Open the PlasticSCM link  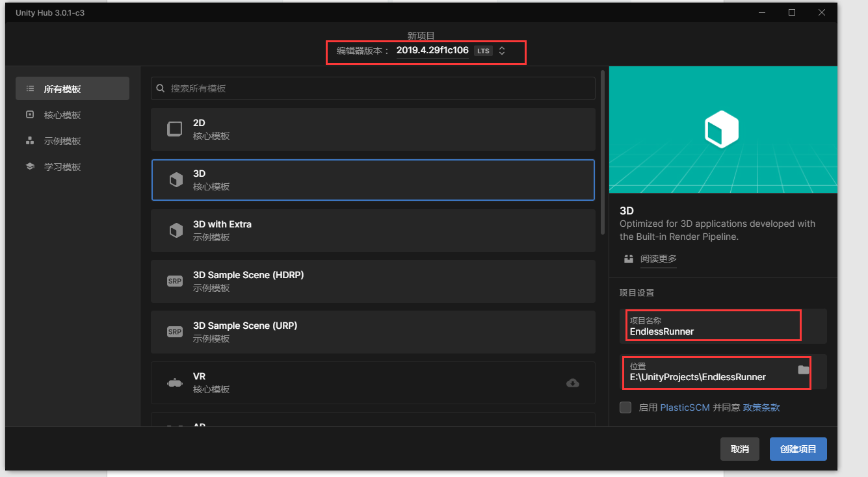[685, 407]
